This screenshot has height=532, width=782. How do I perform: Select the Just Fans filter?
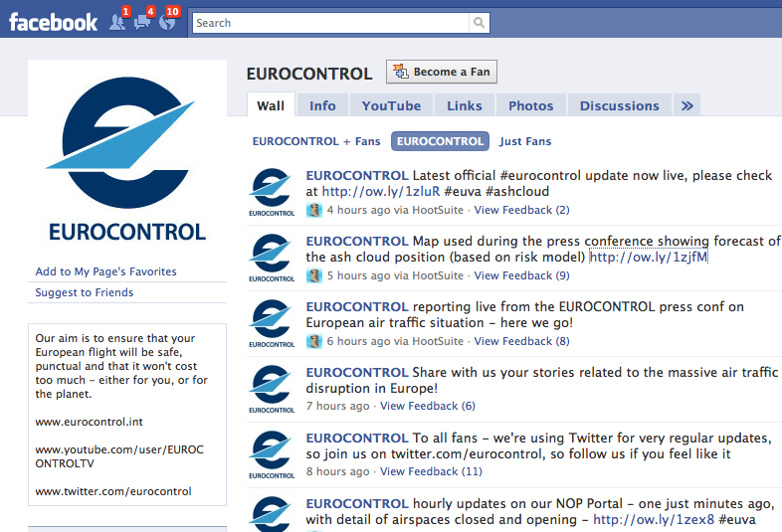tap(525, 141)
